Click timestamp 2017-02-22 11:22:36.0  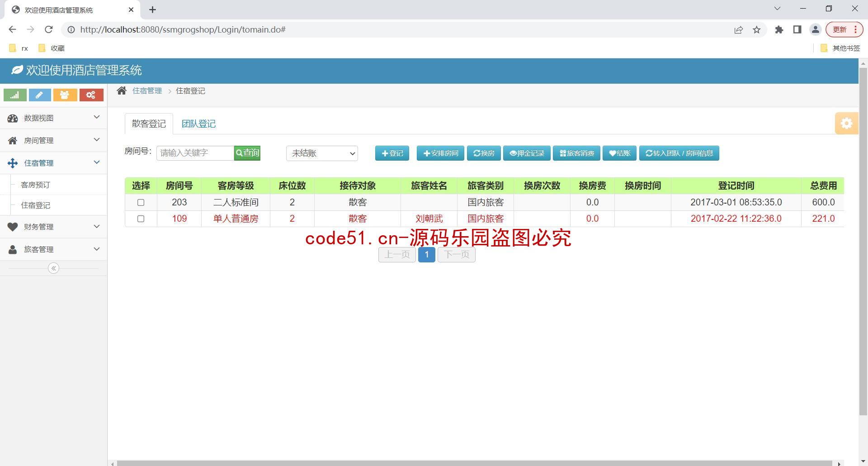point(736,219)
